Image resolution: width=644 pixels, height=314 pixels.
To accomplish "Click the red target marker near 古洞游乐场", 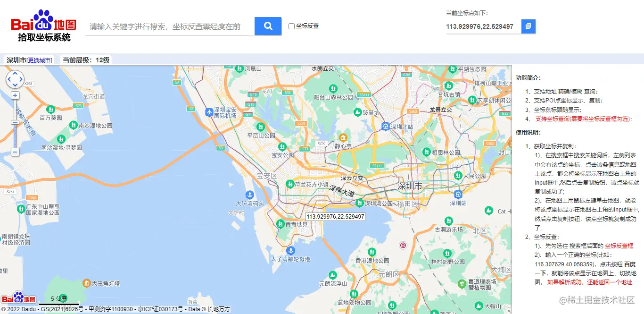I will point(403,245).
